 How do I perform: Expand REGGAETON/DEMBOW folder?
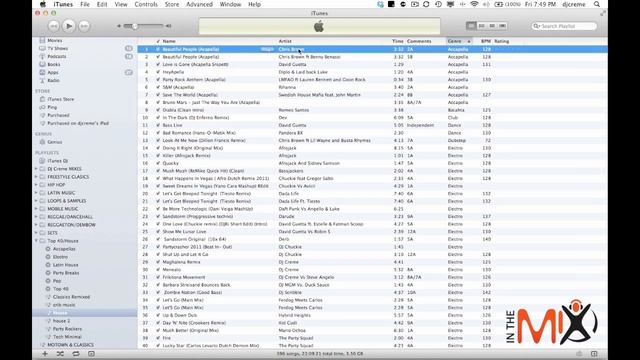[x=36, y=224]
